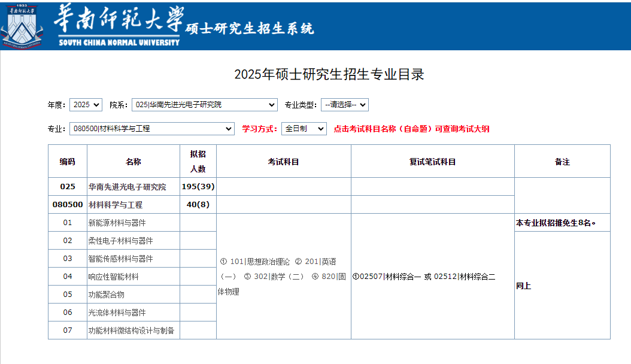The height and width of the screenshot is (364, 631).
Task: Click the 硕士研究生招生系统 header text
Action: click(x=250, y=29)
